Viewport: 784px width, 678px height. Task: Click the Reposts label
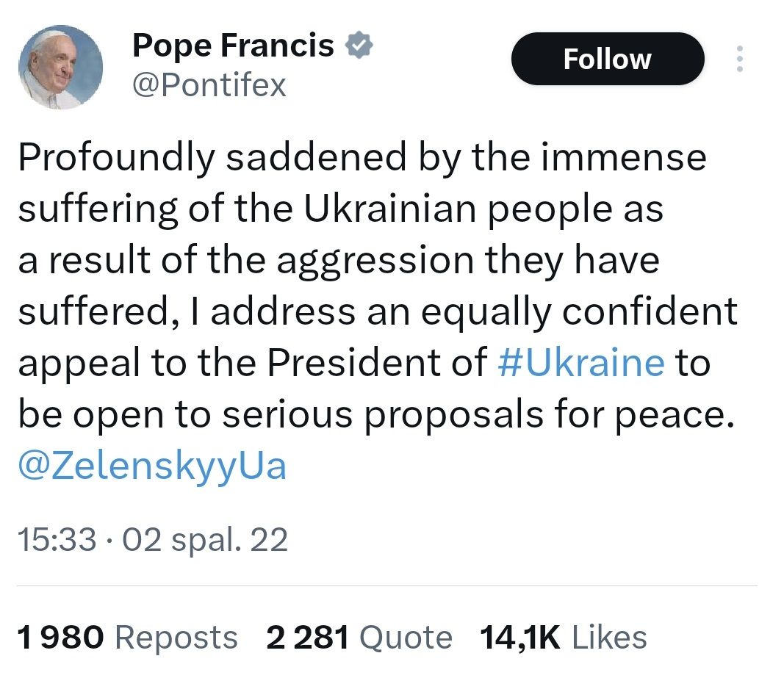tap(177, 638)
